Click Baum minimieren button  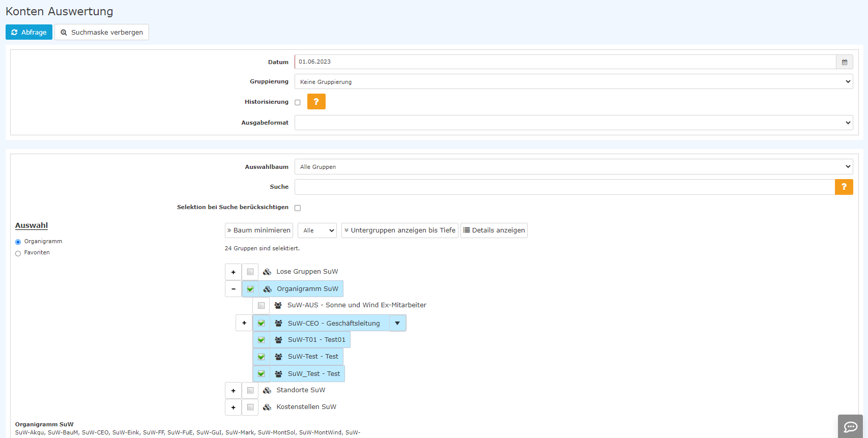259,230
